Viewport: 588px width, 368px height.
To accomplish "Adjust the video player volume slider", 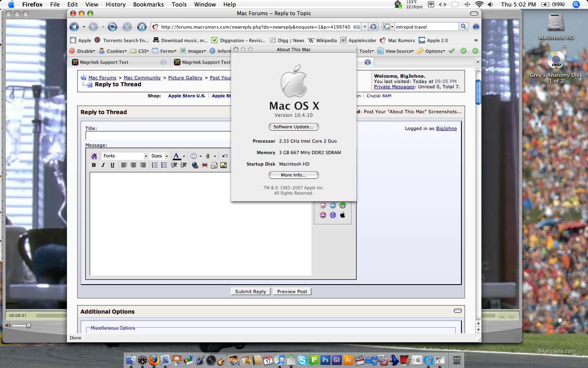I will (21, 325).
